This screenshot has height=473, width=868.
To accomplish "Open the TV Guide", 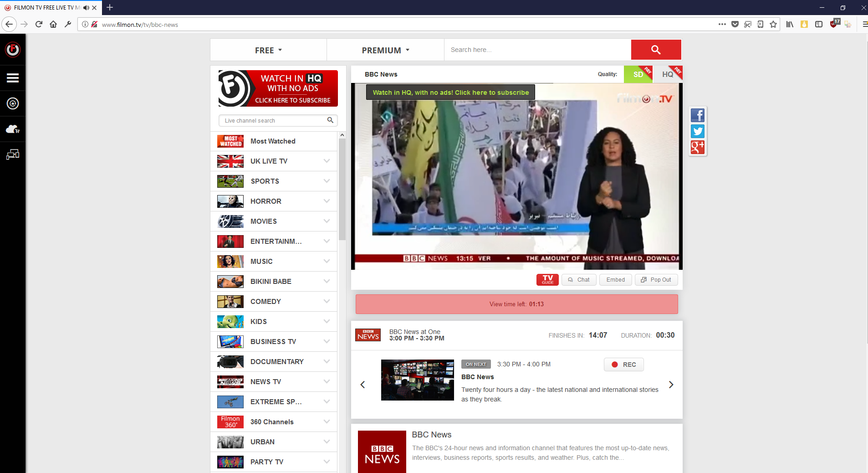I will click(x=547, y=279).
